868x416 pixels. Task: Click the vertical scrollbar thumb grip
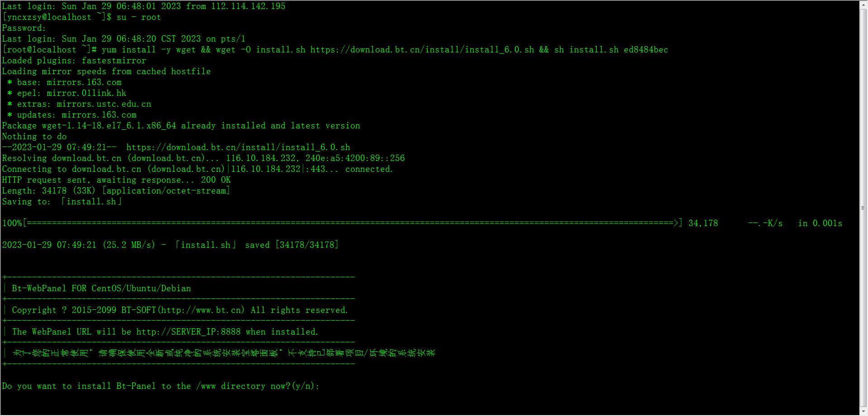click(x=863, y=208)
